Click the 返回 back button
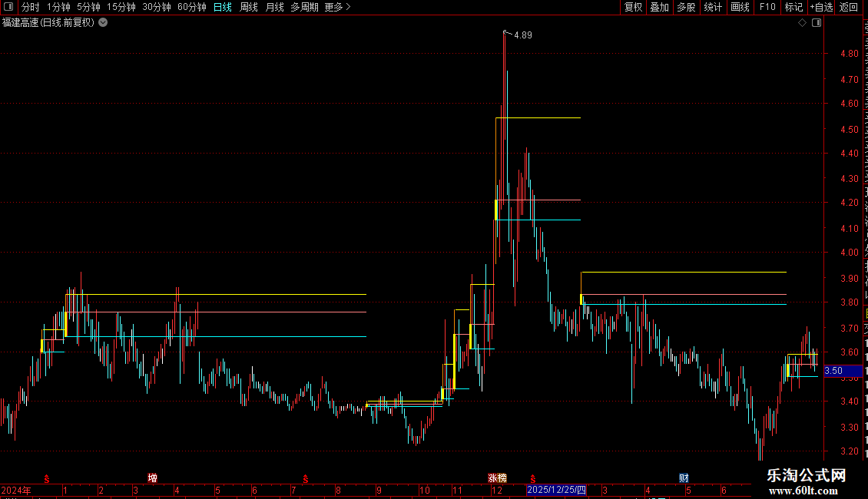868x499 pixels. (x=849, y=7)
